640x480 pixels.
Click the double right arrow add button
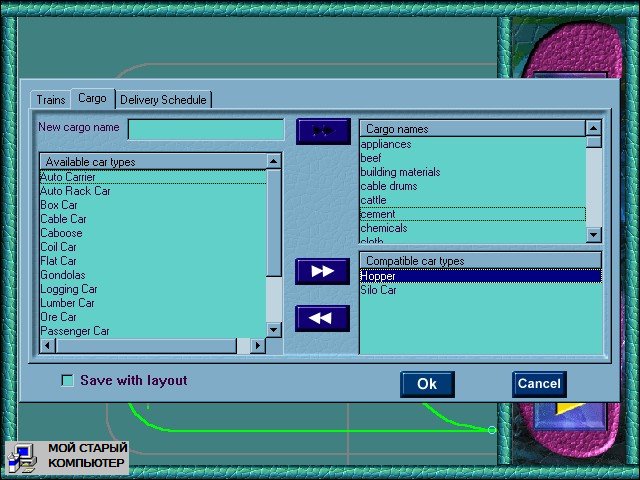point(322,271)
